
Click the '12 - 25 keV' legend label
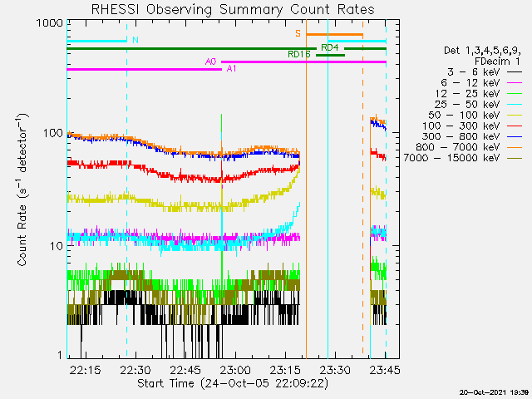[x=467, y=94]
